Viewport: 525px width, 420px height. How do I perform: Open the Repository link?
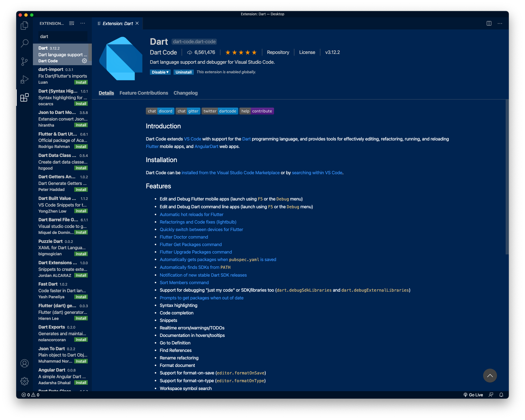[x=278, y=52]
